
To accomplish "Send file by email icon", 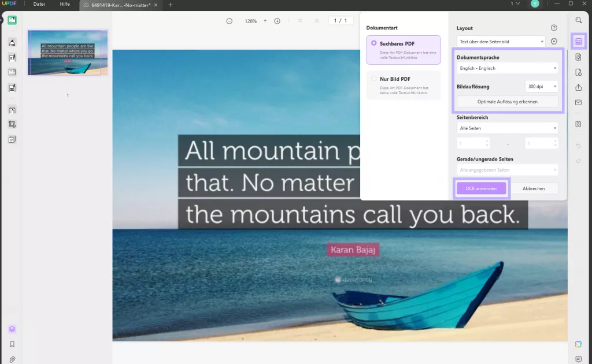I will pyautogui.click(x=578, y=102).
